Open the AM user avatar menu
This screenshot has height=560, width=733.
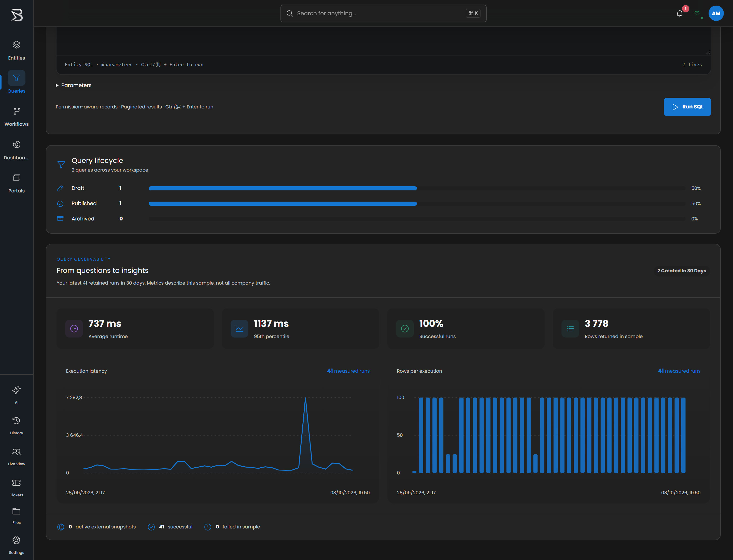point(716,13)
